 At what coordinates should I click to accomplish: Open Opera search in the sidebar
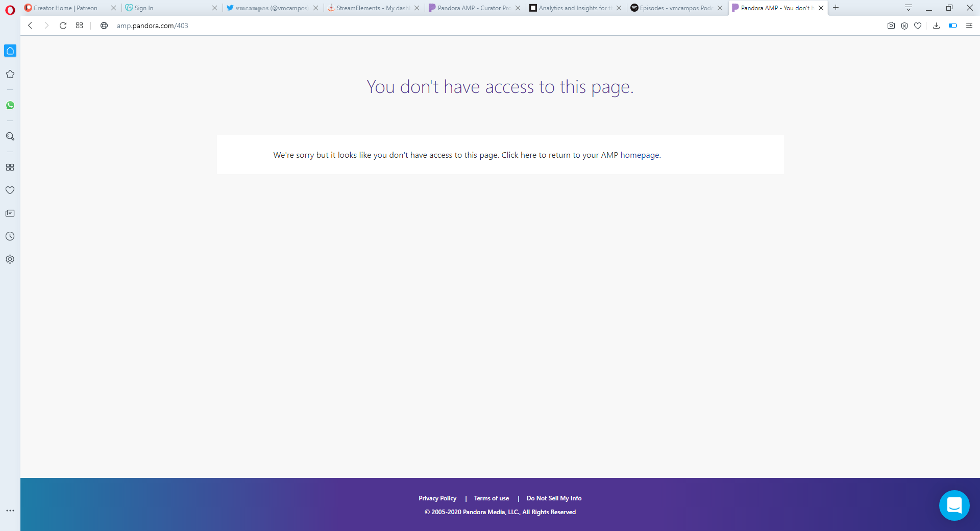[10, 136]
